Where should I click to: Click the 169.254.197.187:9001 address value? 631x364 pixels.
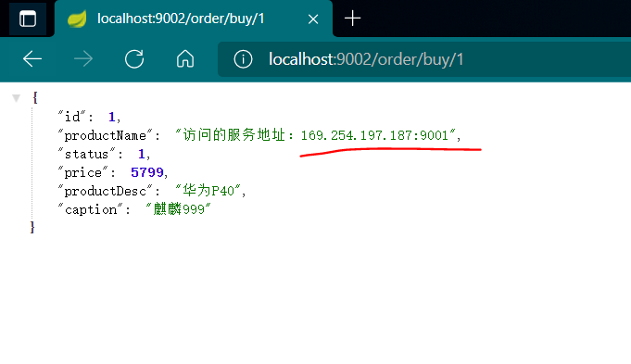(374, 135)
